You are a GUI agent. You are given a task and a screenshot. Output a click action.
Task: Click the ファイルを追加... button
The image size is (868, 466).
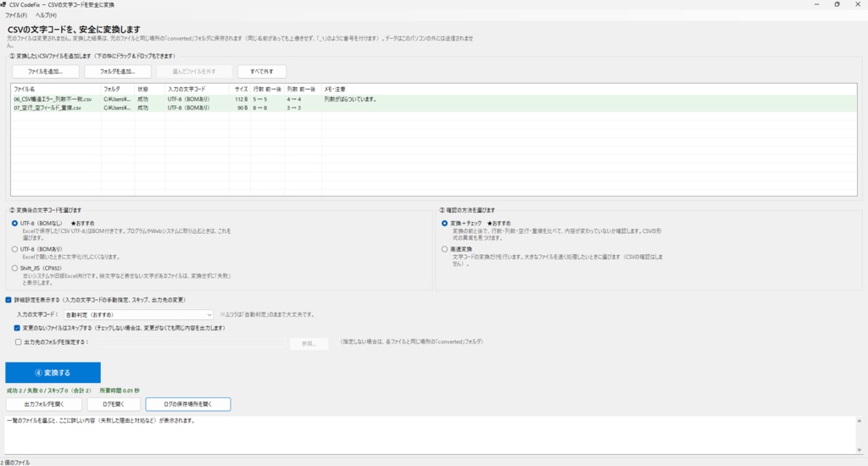click(x=46, y=71)
